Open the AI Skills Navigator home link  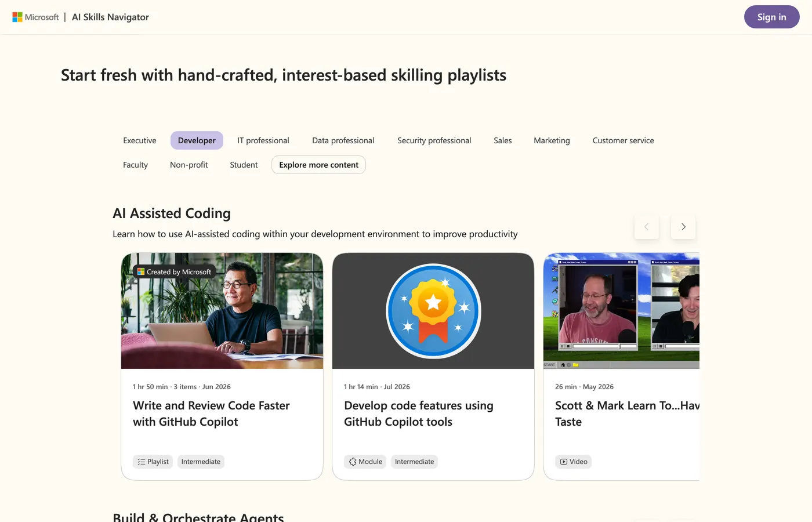pyautogui.click(x=110, y=17)
